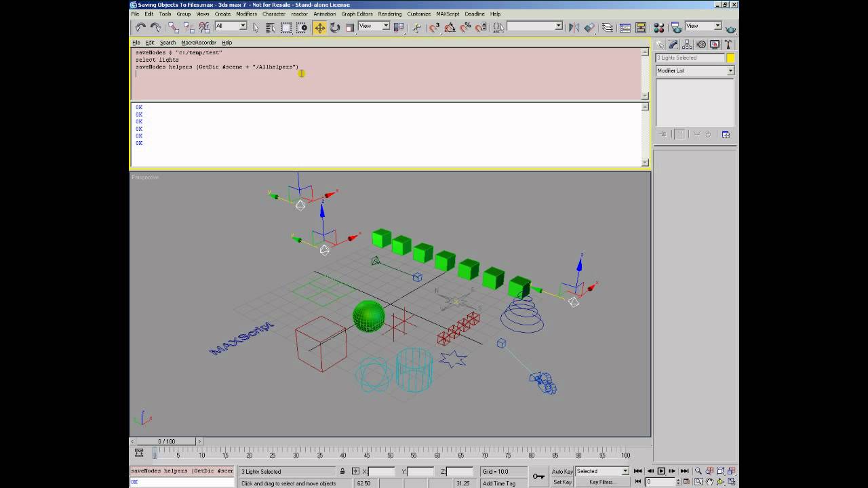Click the large Set Keys key icon
This screenshot has height=488, width=868.
pyautogui.click(x=538, y=476)
